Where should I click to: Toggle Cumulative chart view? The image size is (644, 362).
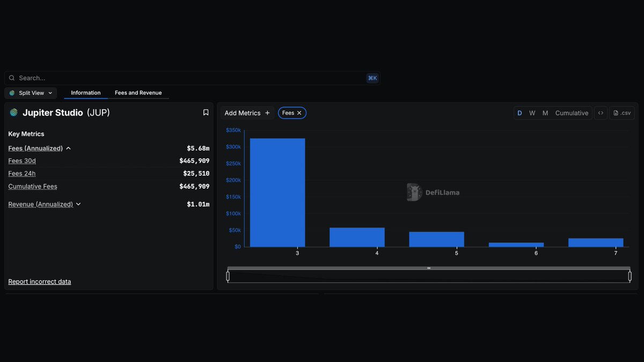click(572, 113)
